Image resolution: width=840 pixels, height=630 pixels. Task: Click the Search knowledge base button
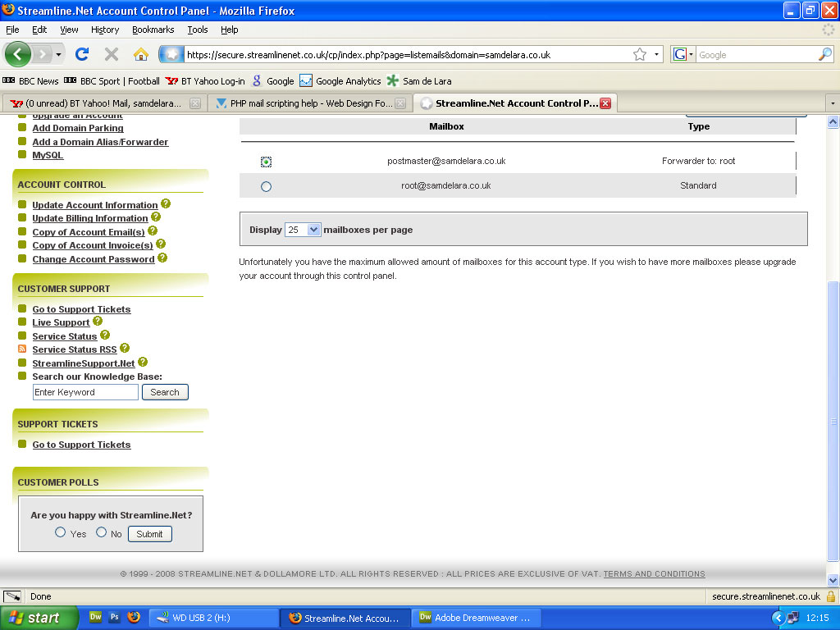[165, 392]
